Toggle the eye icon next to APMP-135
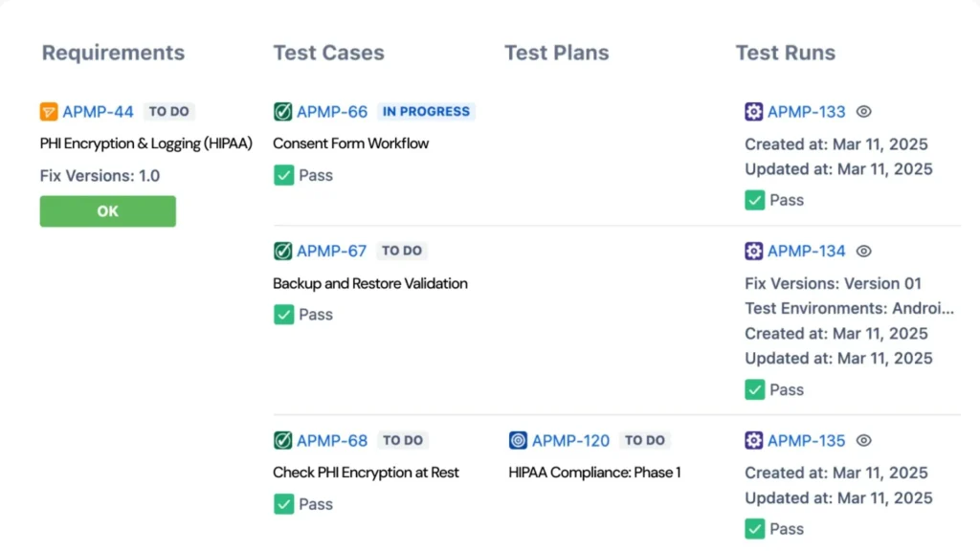This screenshot has height=551, width=980. tap(863, 440)
